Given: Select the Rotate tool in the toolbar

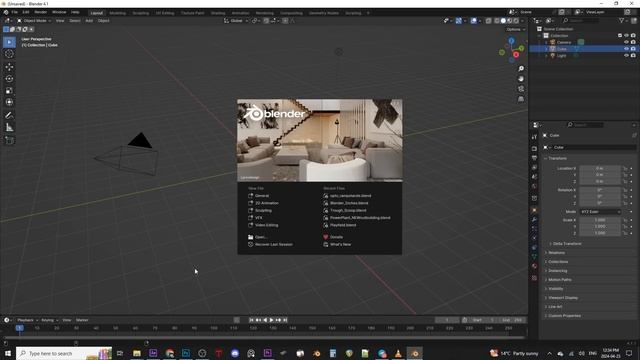Looking at the screenshot, I should pyautogui.click(x=9, y=78).
